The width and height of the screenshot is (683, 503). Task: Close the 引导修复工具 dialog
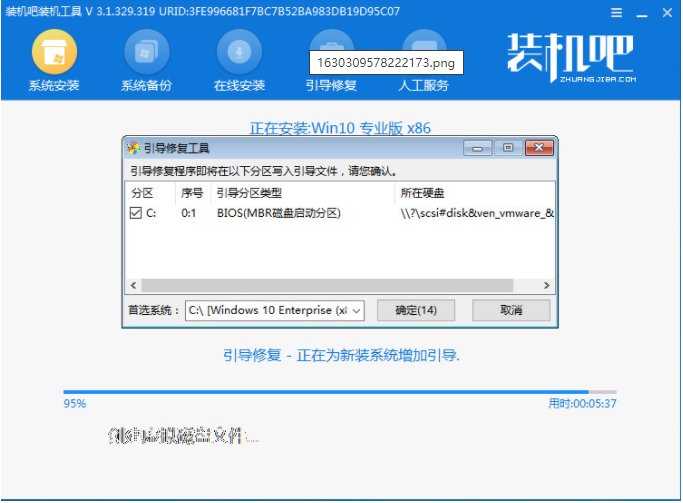point(539,148)
